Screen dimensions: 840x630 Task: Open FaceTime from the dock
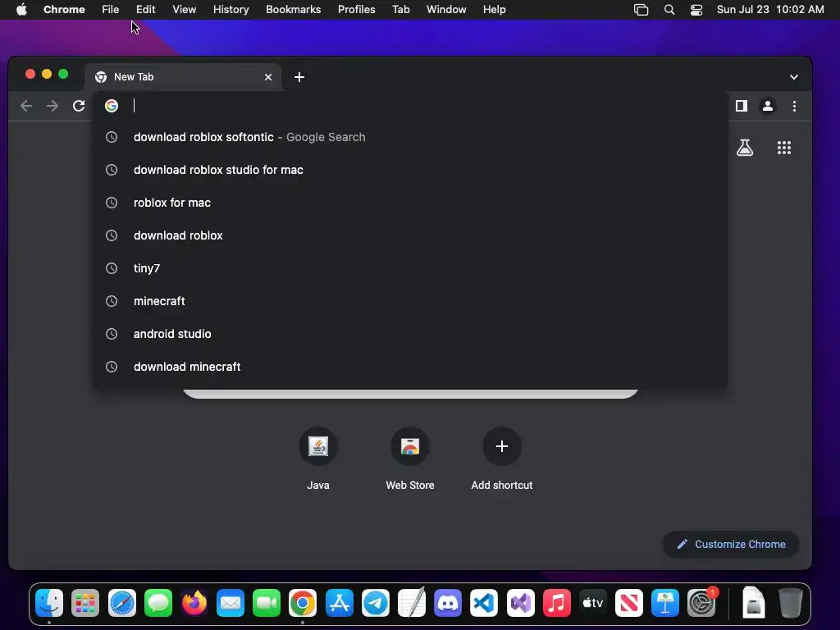[x=267, y=603]
